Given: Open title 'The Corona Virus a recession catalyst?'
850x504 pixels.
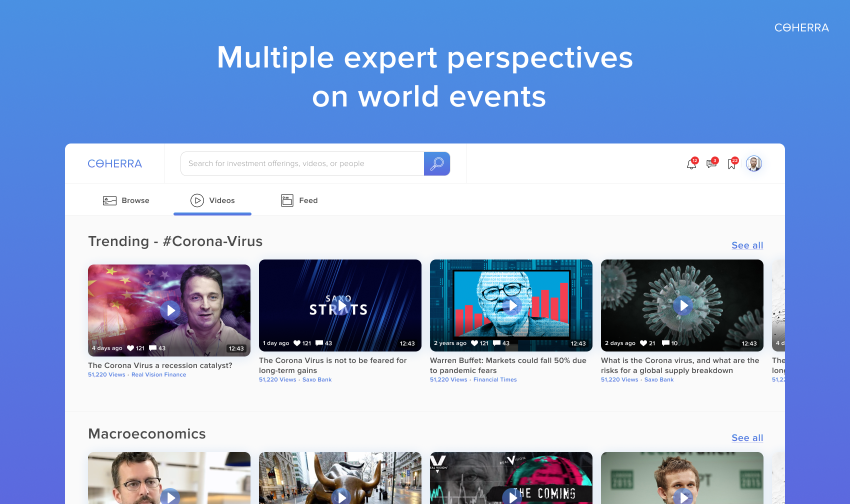Looking at the screenshot, I should pos(160,365).
